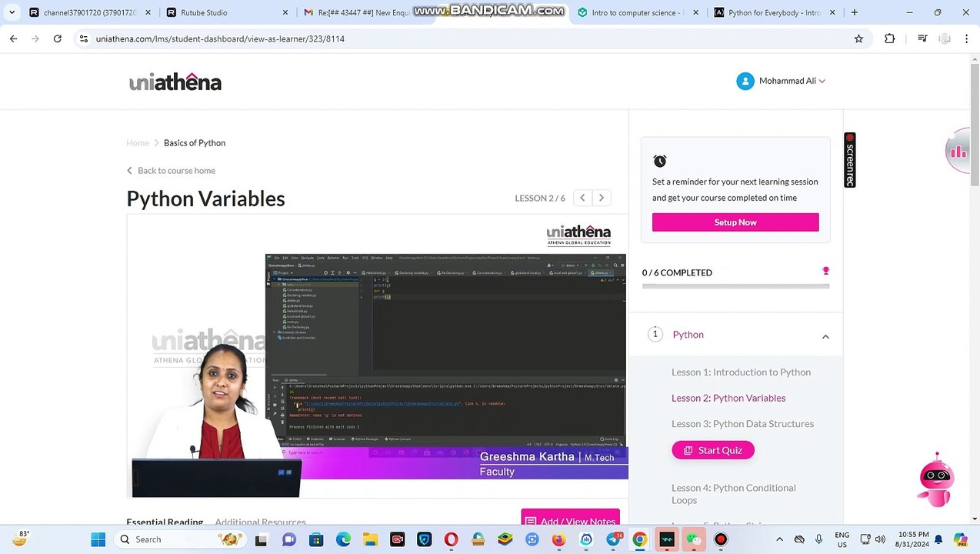
Task: Click the Home breadcrumb link
Action: pyautogui.click(x=138, y=143)
